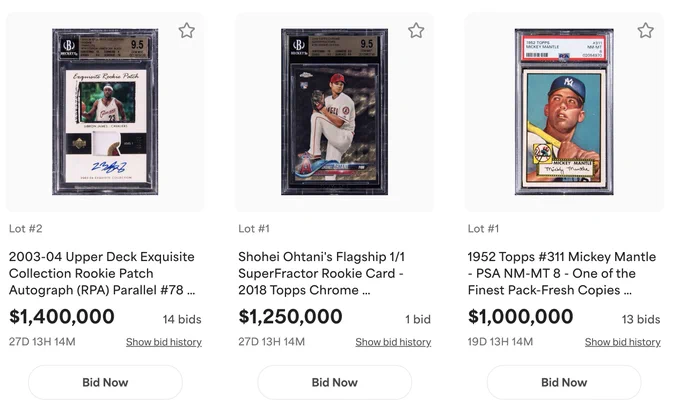Open the LeBron James rookie patch card image
This screenshot has height=412, width=680.
pyautogui.click(x=105, y=112)
